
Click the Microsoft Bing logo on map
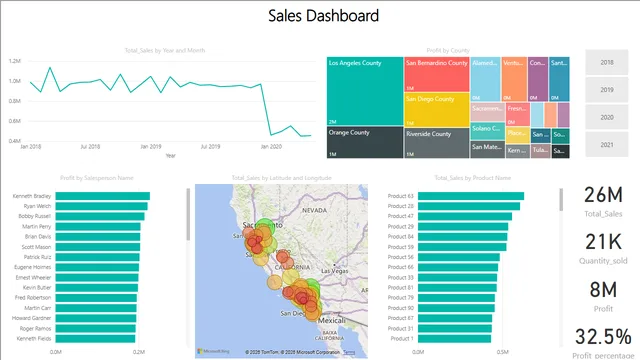tap(213, 351)
